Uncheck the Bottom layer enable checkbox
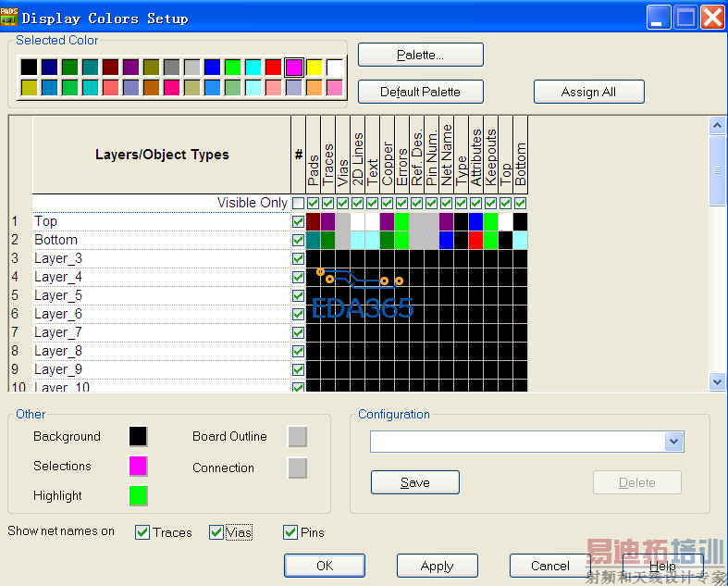 click(299, 241)
